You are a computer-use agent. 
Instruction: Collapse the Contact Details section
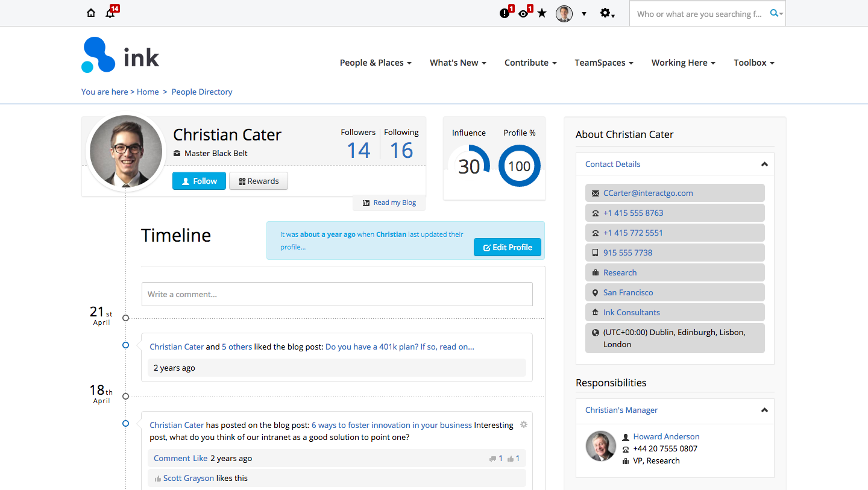[x=764, y=164]
